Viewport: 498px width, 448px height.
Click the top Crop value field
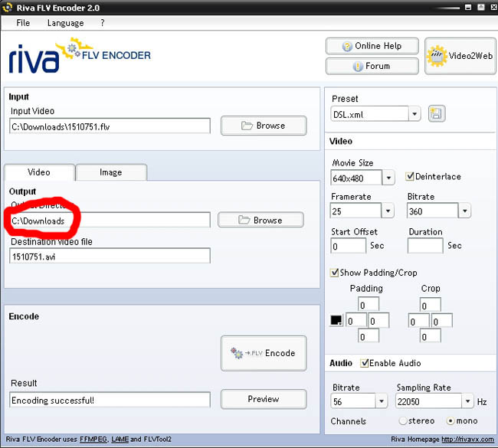pos(431,305)
